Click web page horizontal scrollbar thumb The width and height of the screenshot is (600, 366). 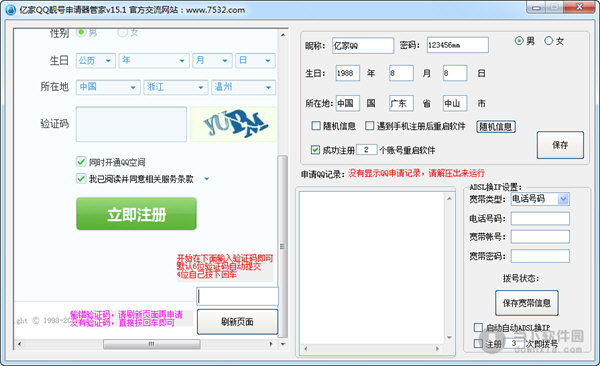tap(152, 344)
